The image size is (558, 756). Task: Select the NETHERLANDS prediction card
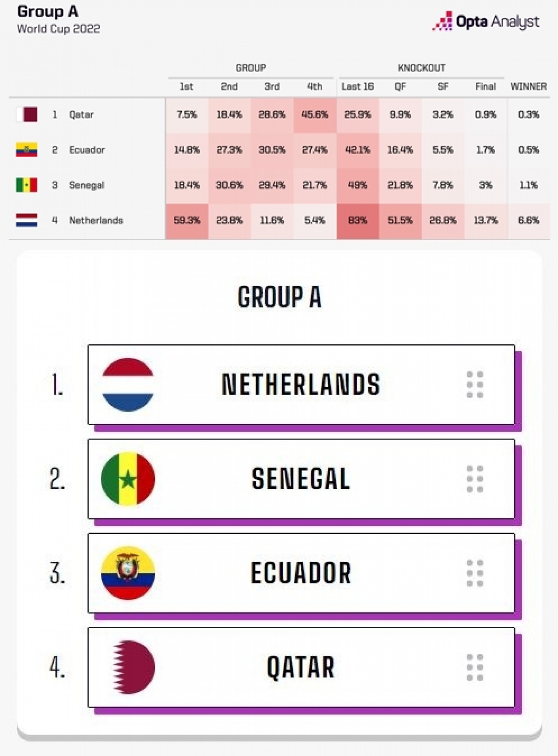click(x=301, y=385)
